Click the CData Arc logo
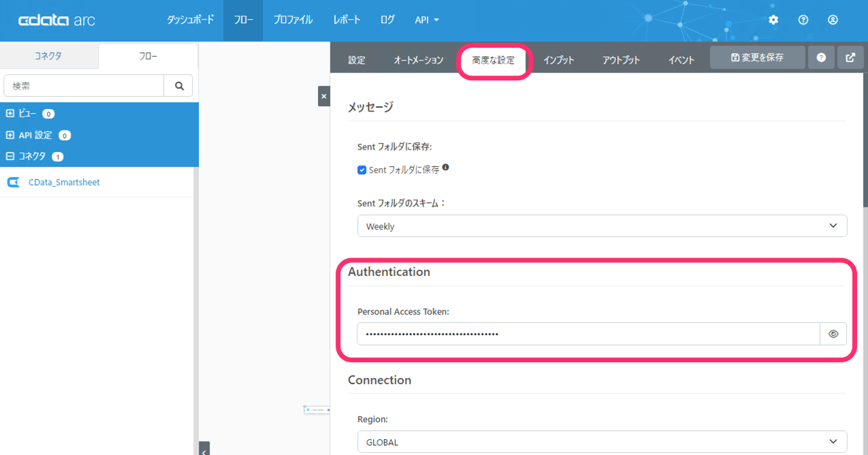This screenshot has width=868, height=455. coord(57,20)
